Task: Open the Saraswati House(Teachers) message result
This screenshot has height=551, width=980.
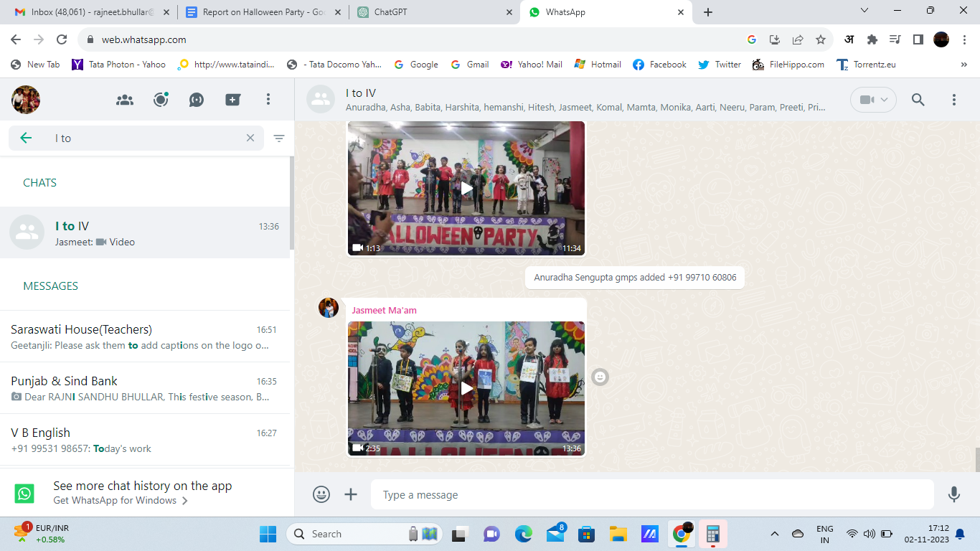Action: [145, 336]
